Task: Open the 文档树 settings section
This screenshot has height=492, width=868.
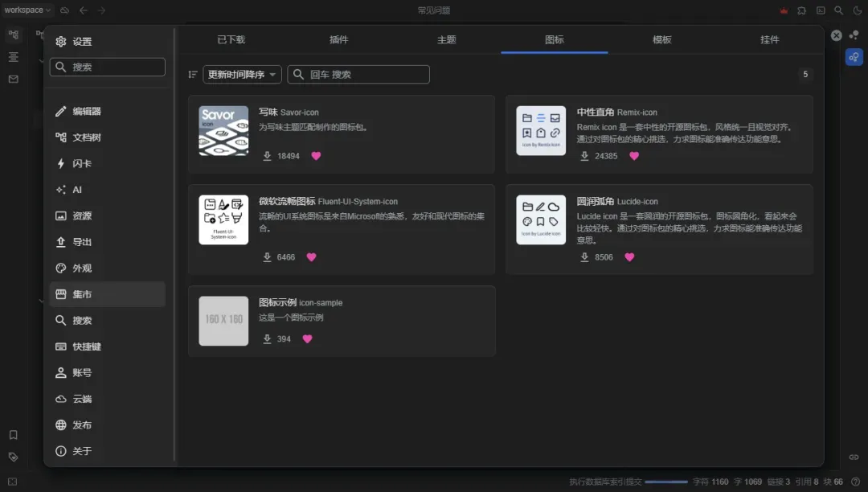Action: click(108, 137)
